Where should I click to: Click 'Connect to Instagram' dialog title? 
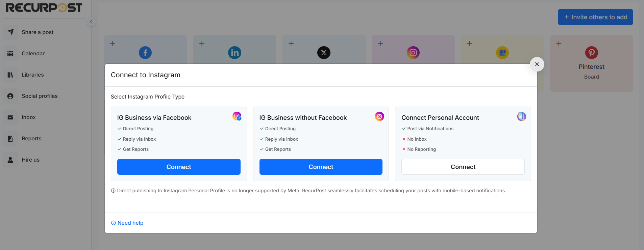pyautogui.click(x=146, y=75)
